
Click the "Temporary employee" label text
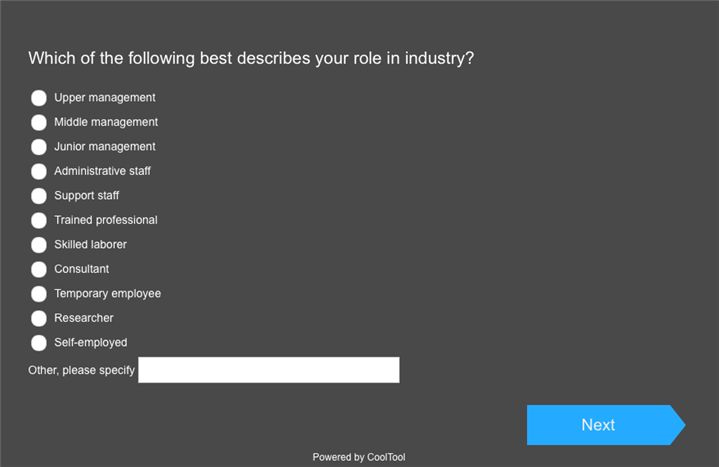(x=107, y=294)
